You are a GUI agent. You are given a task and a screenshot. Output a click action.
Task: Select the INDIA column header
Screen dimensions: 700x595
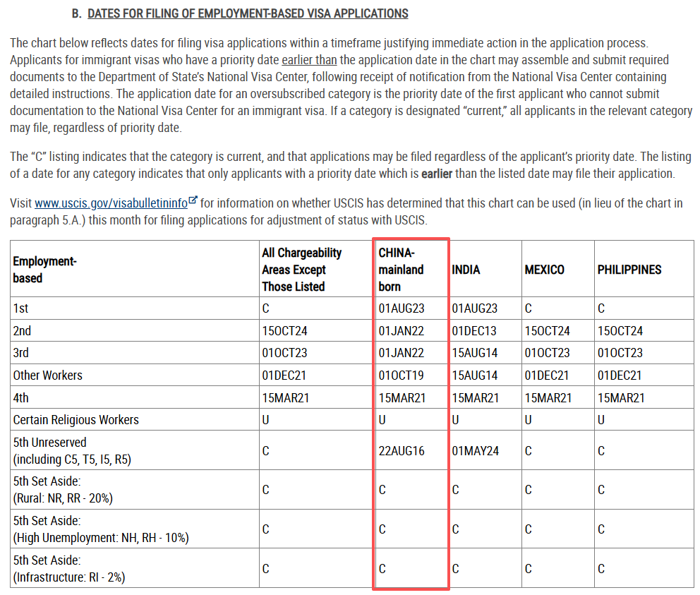coord(466,270)
